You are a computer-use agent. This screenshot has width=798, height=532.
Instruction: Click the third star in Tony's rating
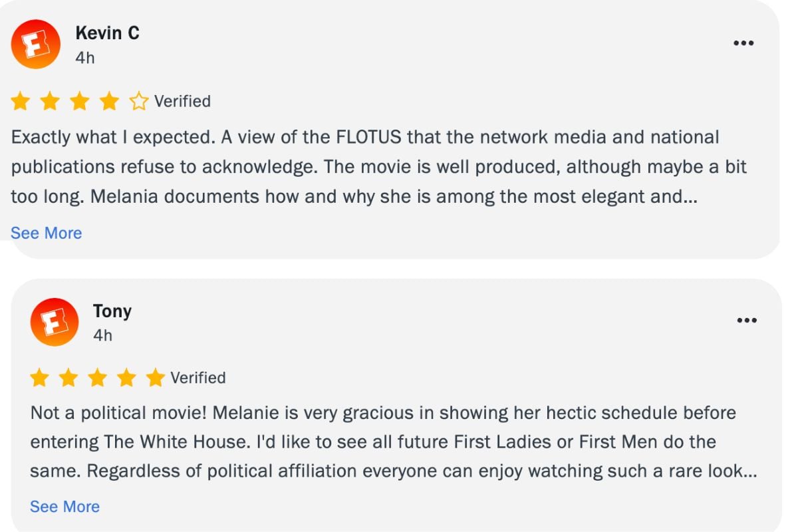coord(97,378)
